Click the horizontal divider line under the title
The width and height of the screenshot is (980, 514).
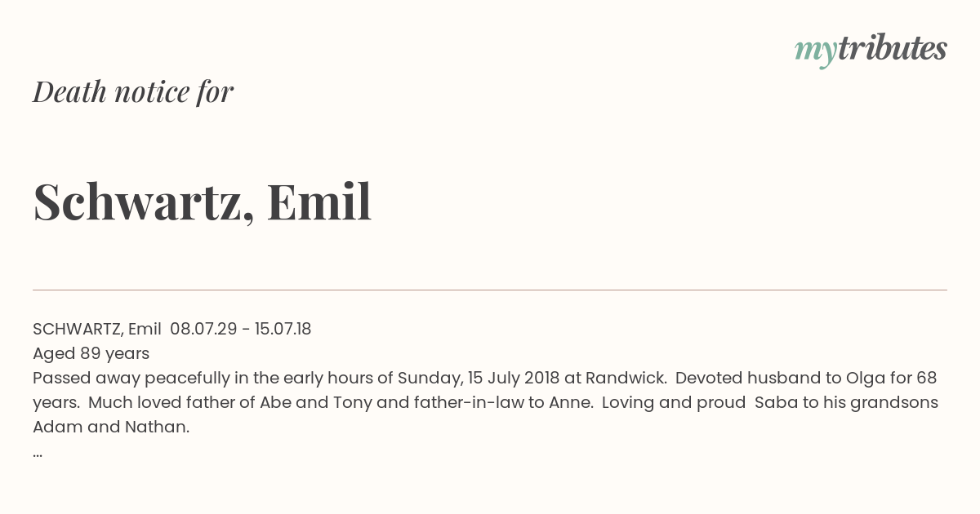coord(490,290)
